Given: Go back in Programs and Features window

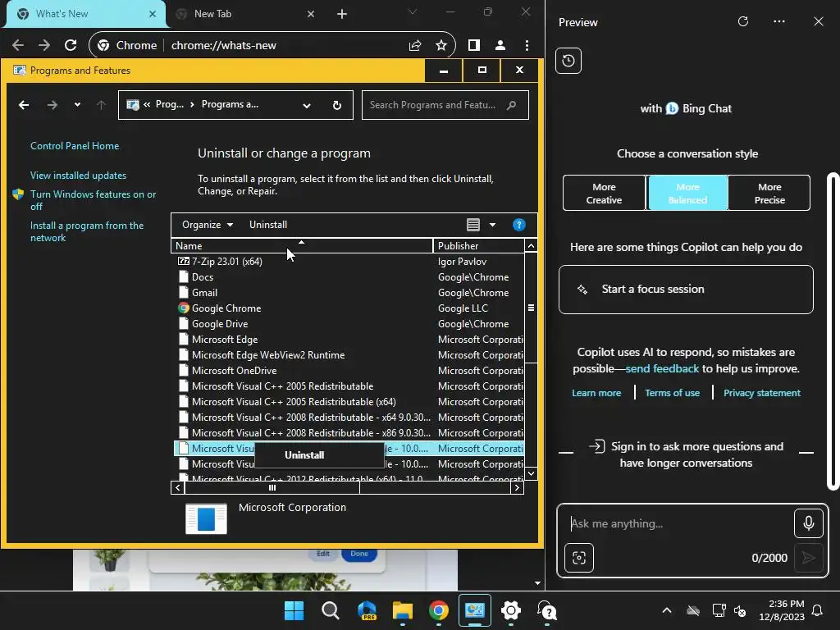Looking at the screenshot, I should [x=24, y=105].
